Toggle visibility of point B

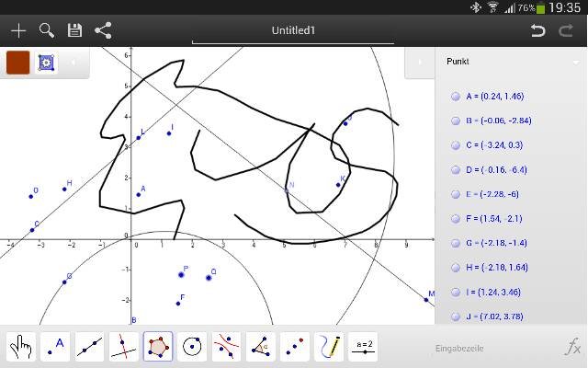456,121
